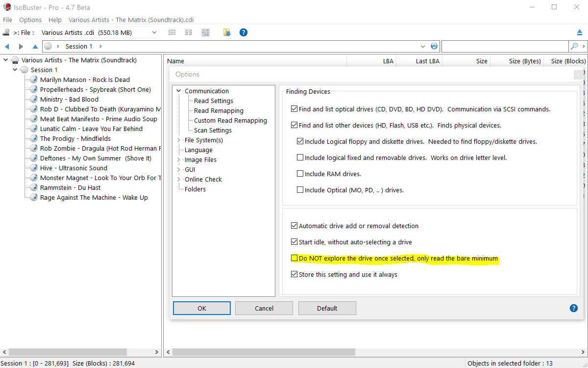Click the extract folder icon in toolbar
The height and width of the screenshot is (368, 588).
pyautogui.click(x=226, y=32)
